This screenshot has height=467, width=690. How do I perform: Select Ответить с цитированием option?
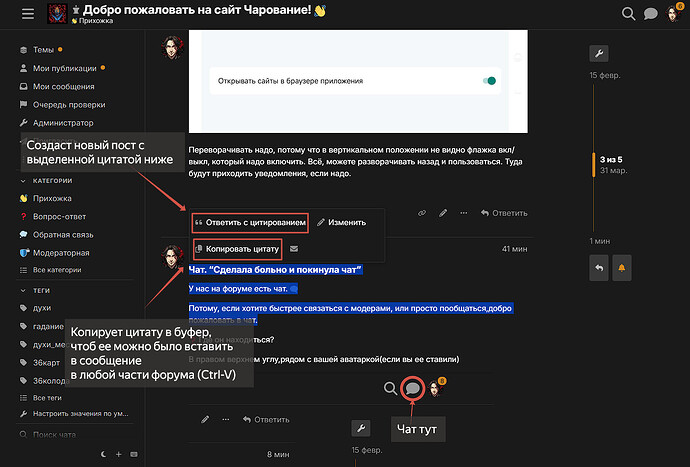pyautogui.click(x=250, y=223)
